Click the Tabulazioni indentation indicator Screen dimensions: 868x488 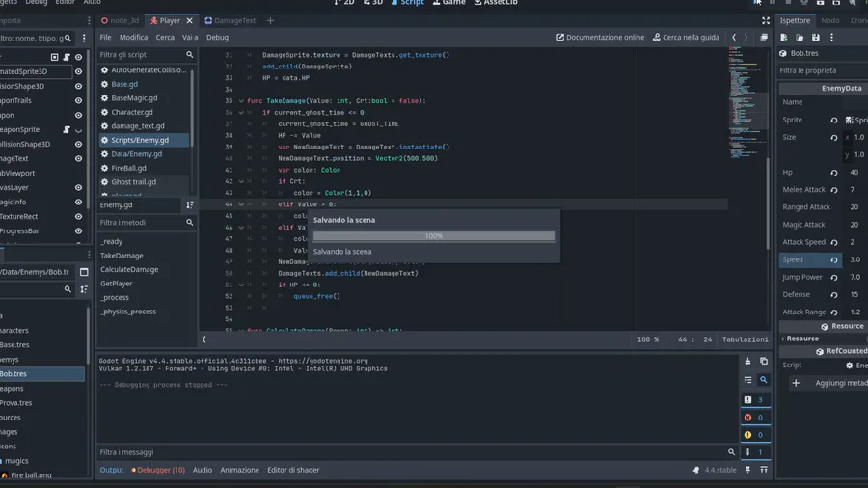click(745, 339)
